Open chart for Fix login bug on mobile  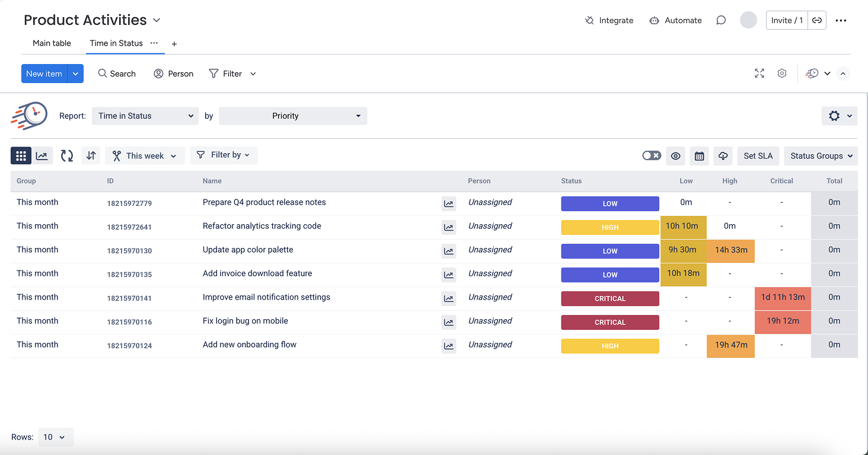[449, 323]
